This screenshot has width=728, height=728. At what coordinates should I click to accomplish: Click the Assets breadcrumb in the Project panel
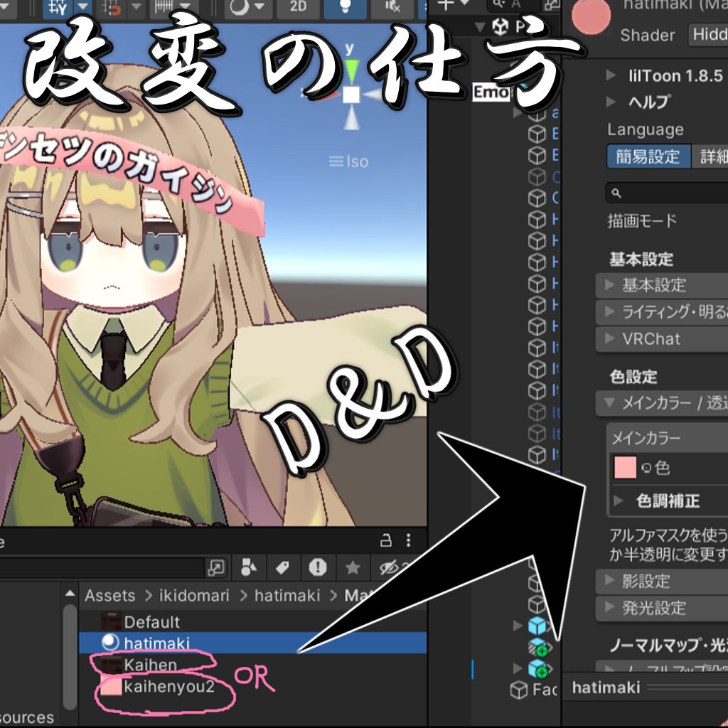pyautogui.click(x=109, y=596)
